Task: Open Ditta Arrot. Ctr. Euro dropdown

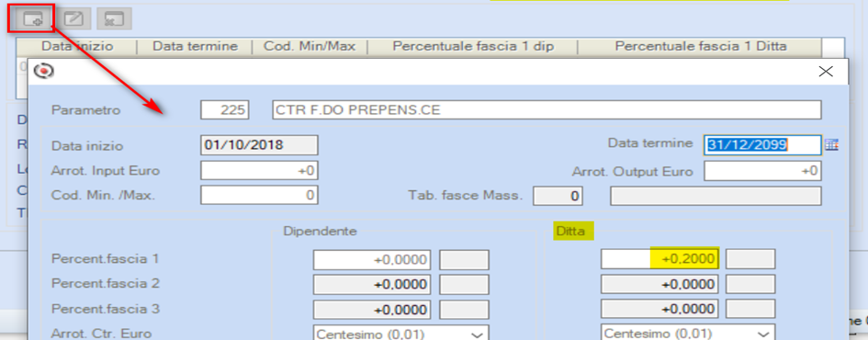Action: [688, 334]
